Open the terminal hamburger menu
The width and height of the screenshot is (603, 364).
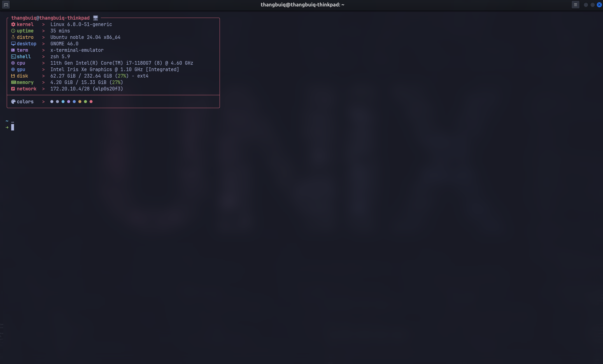pyautogui.click(x=575, y=5)
